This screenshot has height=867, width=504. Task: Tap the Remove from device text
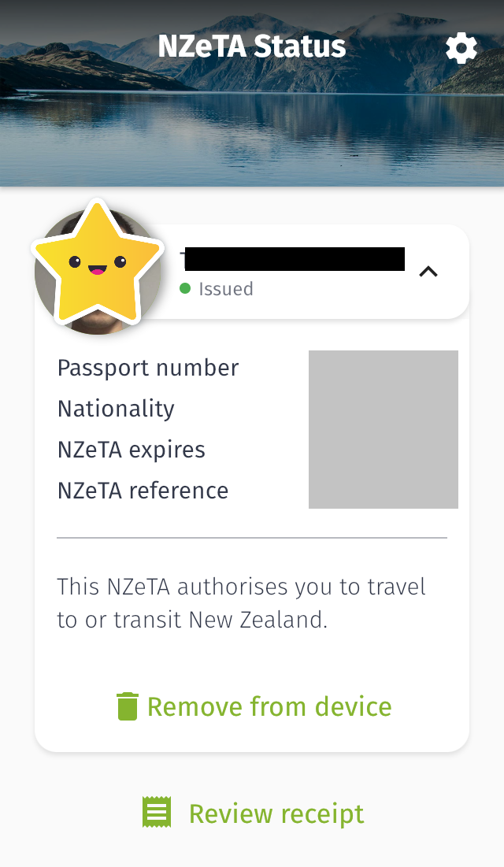(x=269, y=706)
